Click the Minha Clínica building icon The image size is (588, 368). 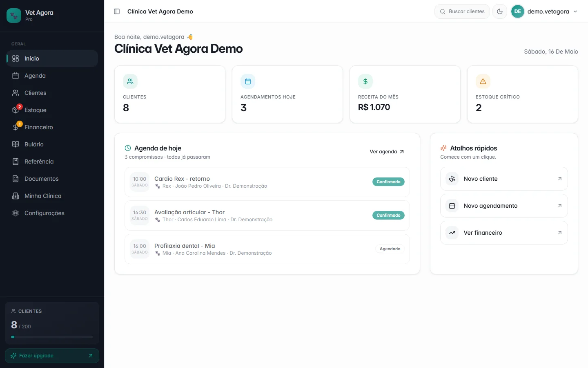[x=16, y=196]
